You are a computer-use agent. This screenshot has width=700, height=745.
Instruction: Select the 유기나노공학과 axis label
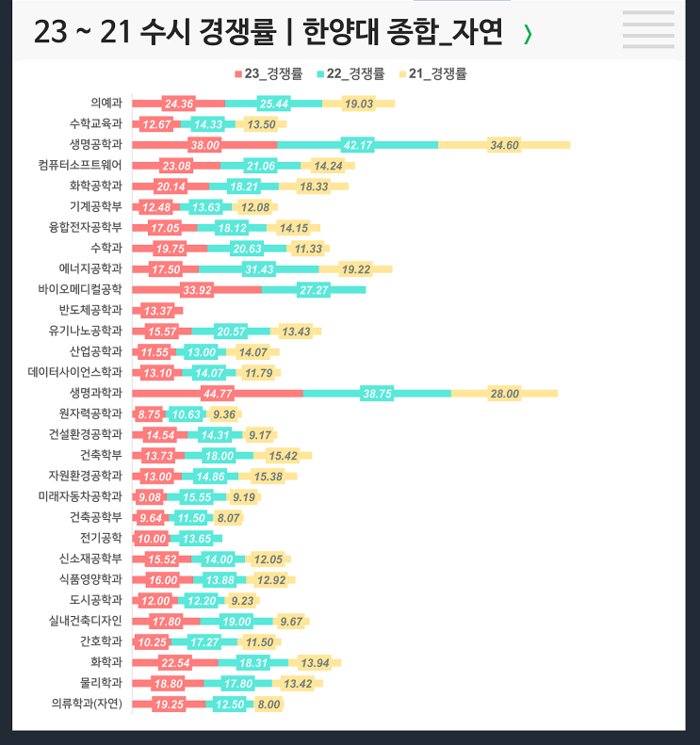pyautogui.click(x=86, y=331)
